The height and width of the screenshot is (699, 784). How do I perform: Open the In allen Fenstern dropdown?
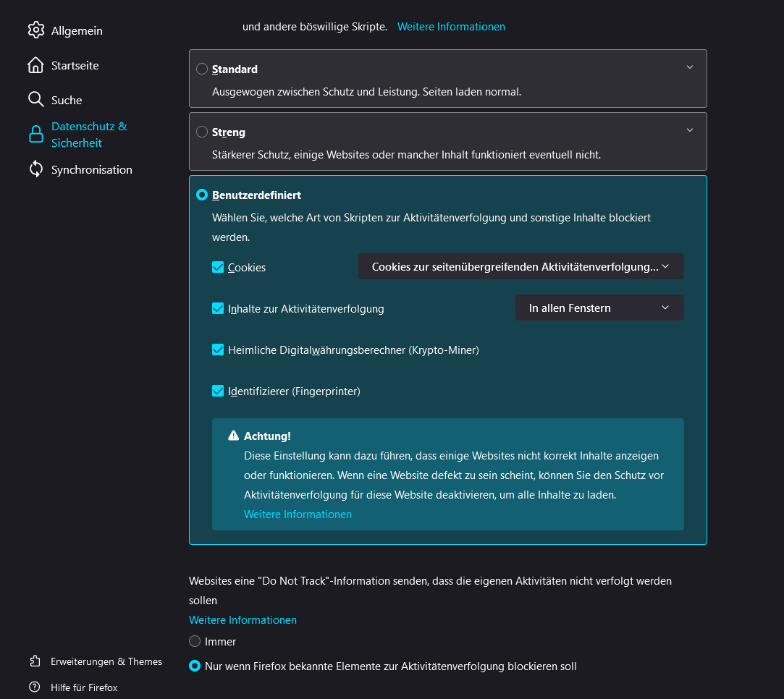coord(599,308)
